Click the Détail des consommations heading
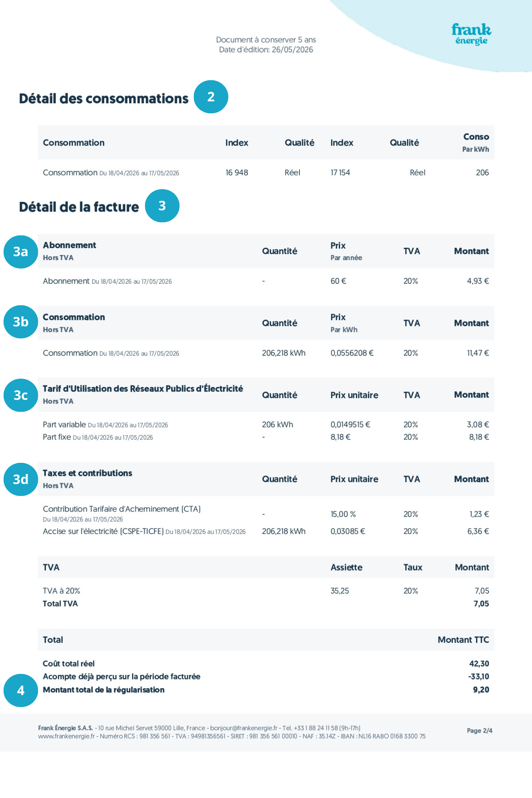 click(x=104, y=99)
